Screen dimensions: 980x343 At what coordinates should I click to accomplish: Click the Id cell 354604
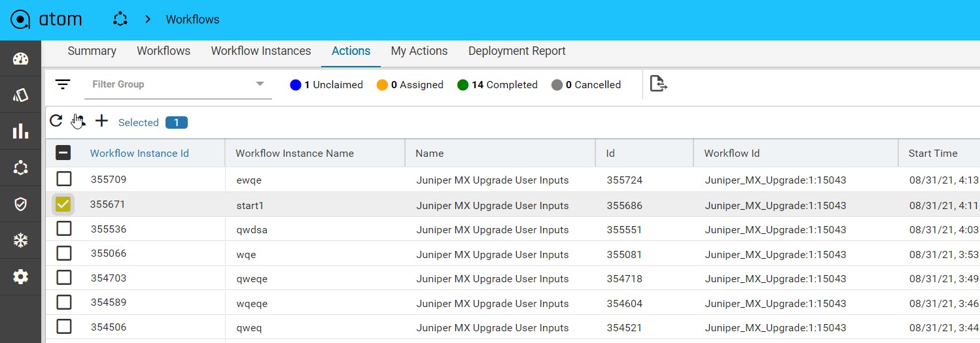(x=624, y=304)
